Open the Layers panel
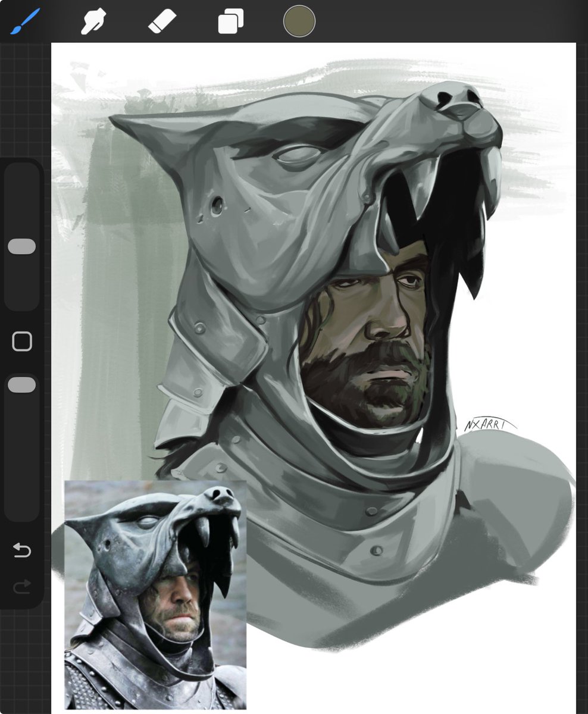The height and width of the screenshot is (714, 588). click(231, 22)
